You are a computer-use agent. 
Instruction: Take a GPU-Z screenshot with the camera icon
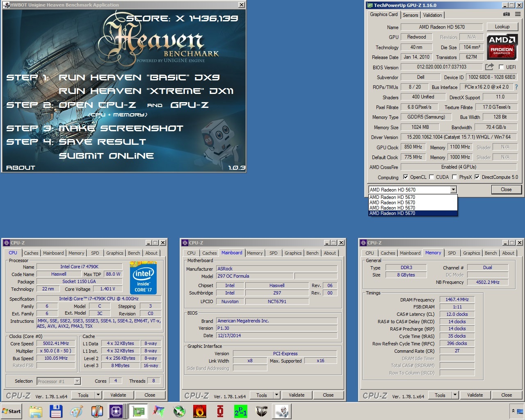pyautogui.click(x=507, y=14)
